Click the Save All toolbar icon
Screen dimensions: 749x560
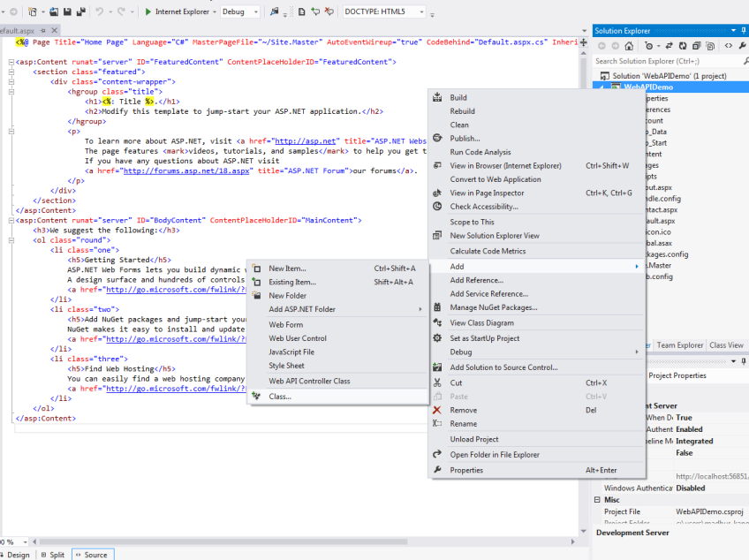click(x=81, y=11)
